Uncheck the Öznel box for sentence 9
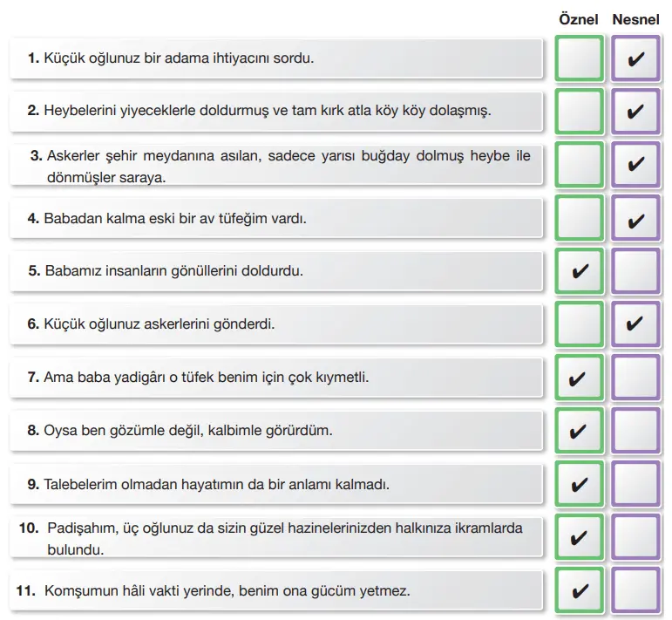This screenshot has width=672, height=620. [579, 484]
